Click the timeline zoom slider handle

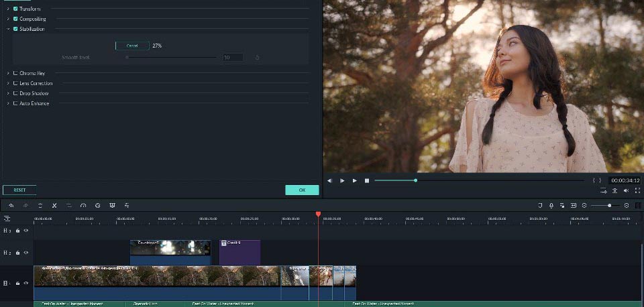coord(609,205)
